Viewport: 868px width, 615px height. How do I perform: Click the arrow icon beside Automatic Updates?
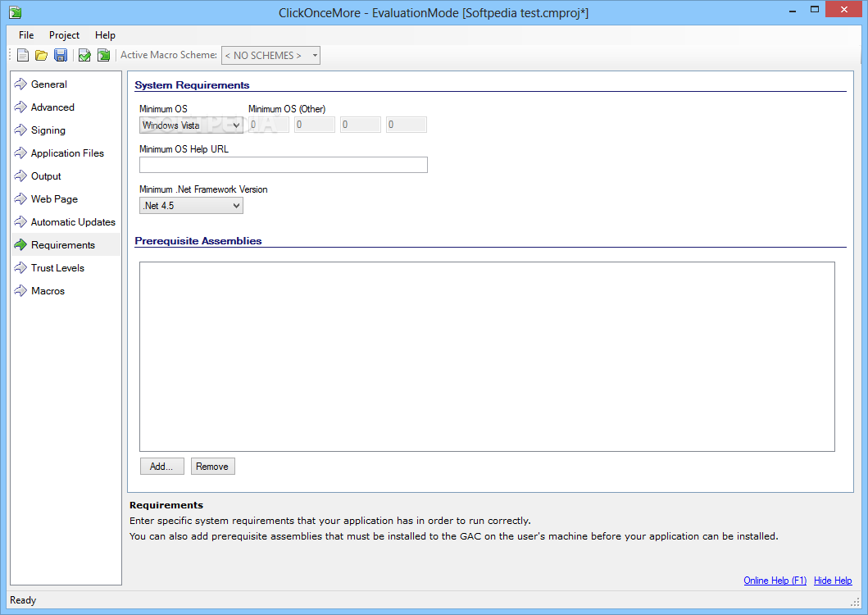(20, 222)
